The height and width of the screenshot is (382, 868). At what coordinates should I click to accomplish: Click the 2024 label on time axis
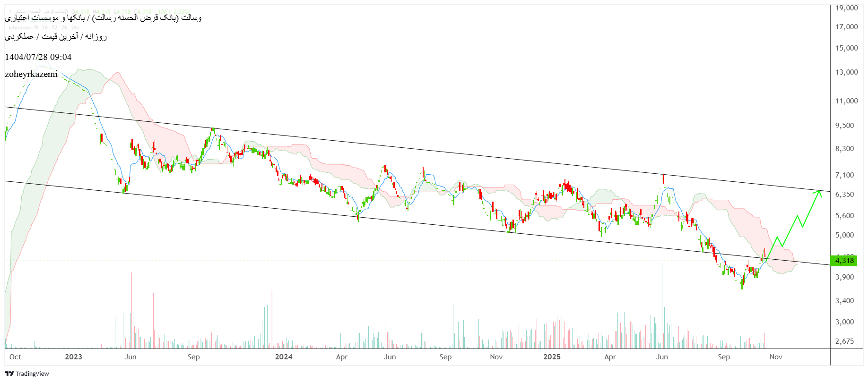[284, 357]
